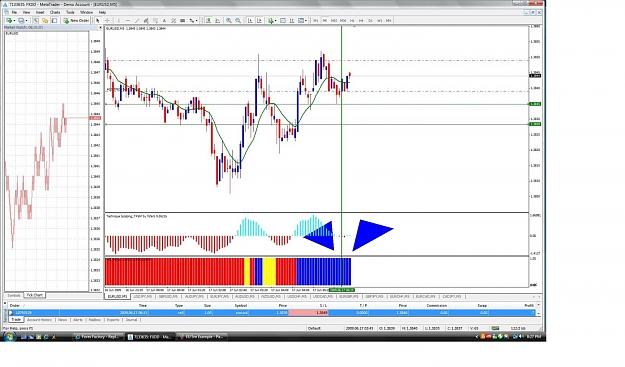This screenshot has height=367, width=625.
Task: Toggle chart auto scroll icon
Action: coord(250,20)
